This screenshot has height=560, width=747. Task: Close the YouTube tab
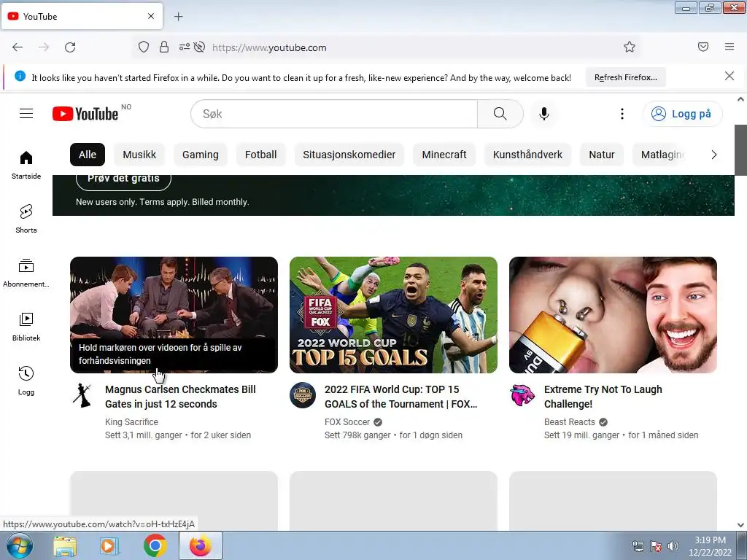point(151,16)
